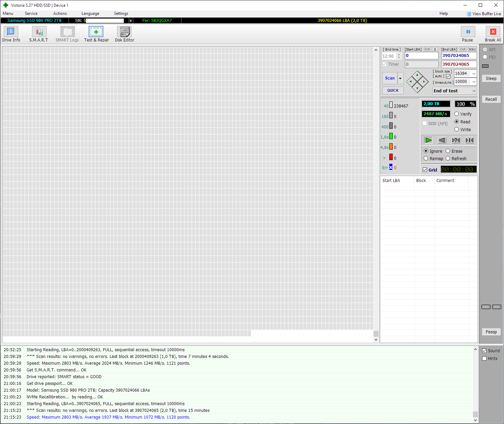Select the Refresh error handling option
504x424 pixels.
tap(448, 158)
